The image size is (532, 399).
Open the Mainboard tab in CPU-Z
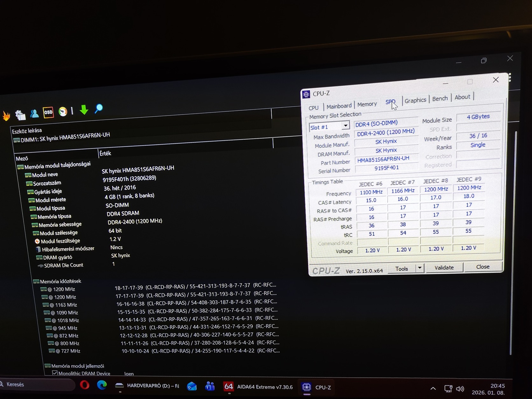[x=339, y=106]
